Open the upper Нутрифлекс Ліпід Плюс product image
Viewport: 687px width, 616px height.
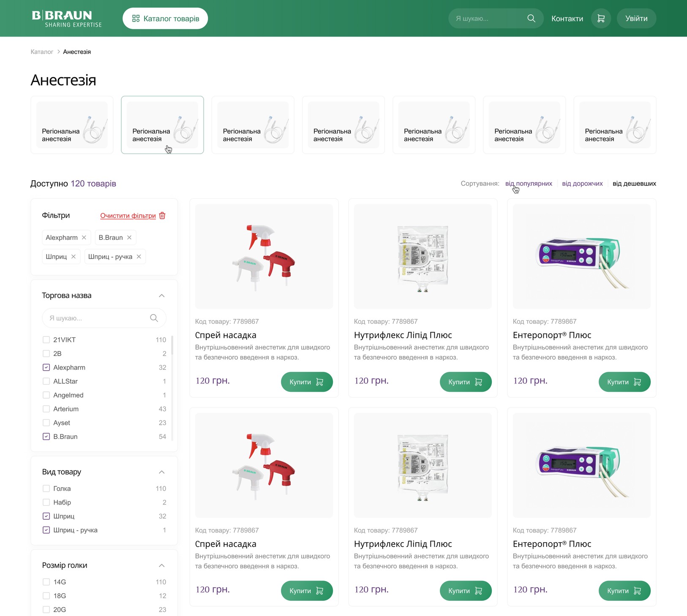[x=423, y=256]
